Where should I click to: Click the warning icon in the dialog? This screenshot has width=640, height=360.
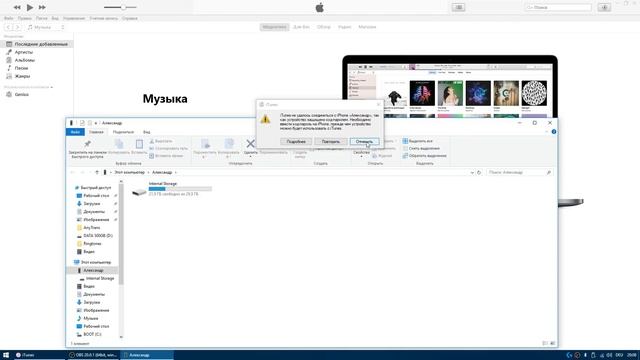265,119
